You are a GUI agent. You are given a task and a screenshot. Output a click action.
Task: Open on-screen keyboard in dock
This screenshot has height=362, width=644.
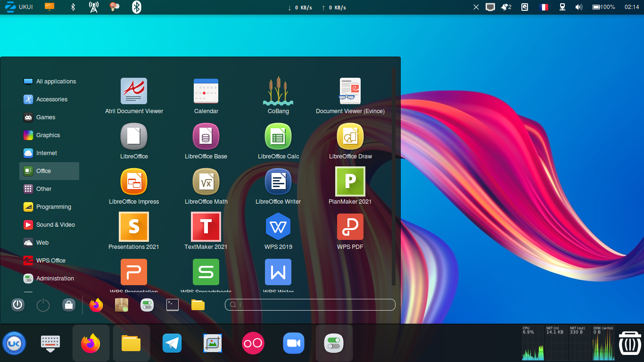(50, 343)
